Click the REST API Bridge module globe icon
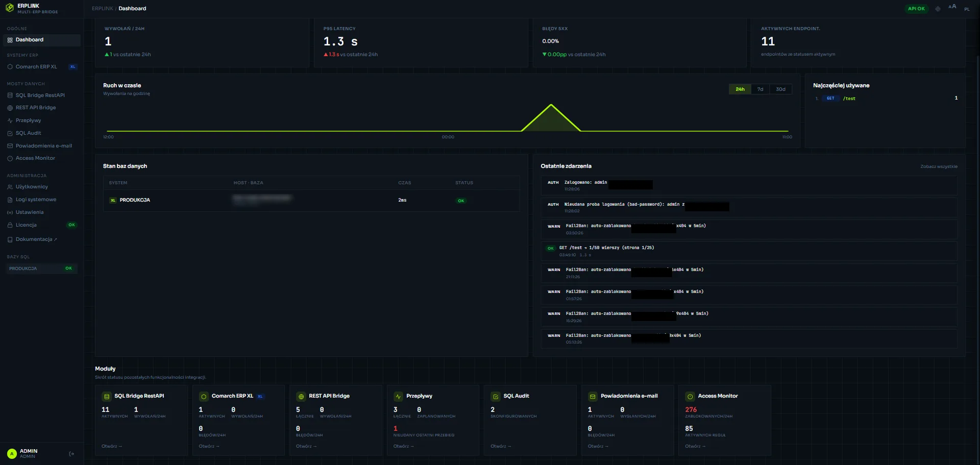The image size is (980, 465). coord(301,397)
